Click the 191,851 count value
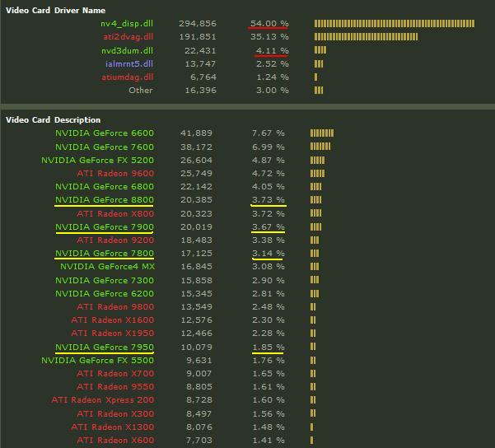495x448 pixels. click(x=198, y=37)
